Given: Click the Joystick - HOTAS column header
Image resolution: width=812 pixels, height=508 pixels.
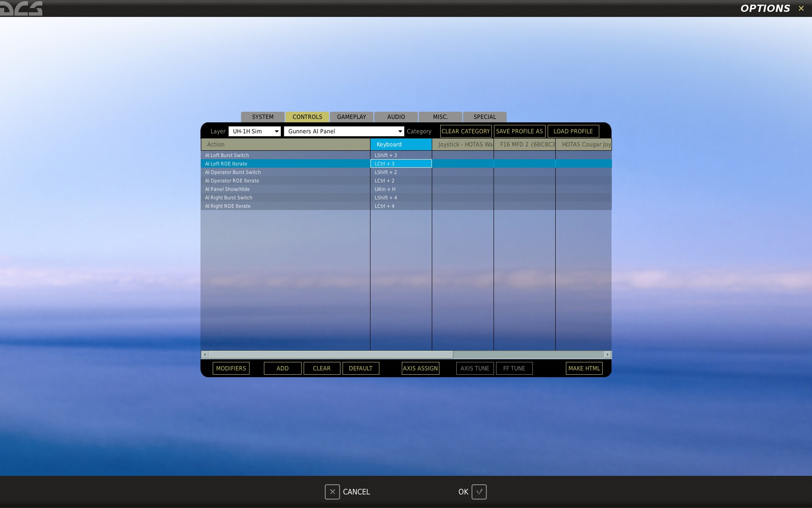Looking at the screenshot, I should pos(463,144).
